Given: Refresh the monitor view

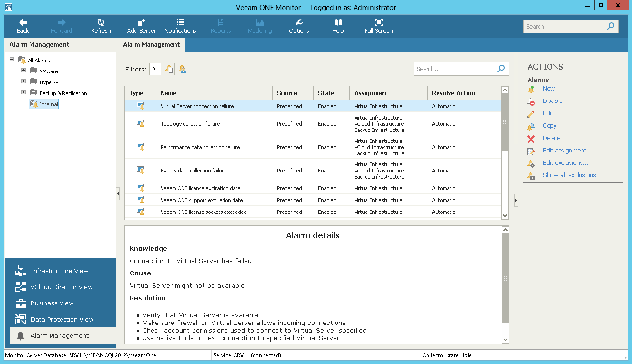Looking at the screenshot, I should [101, 26].
